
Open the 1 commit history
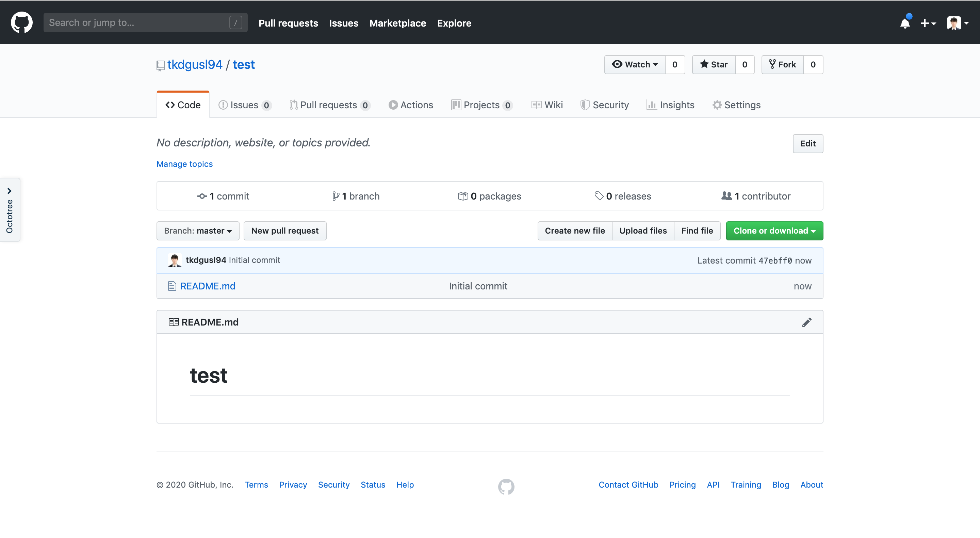point(223,196)
